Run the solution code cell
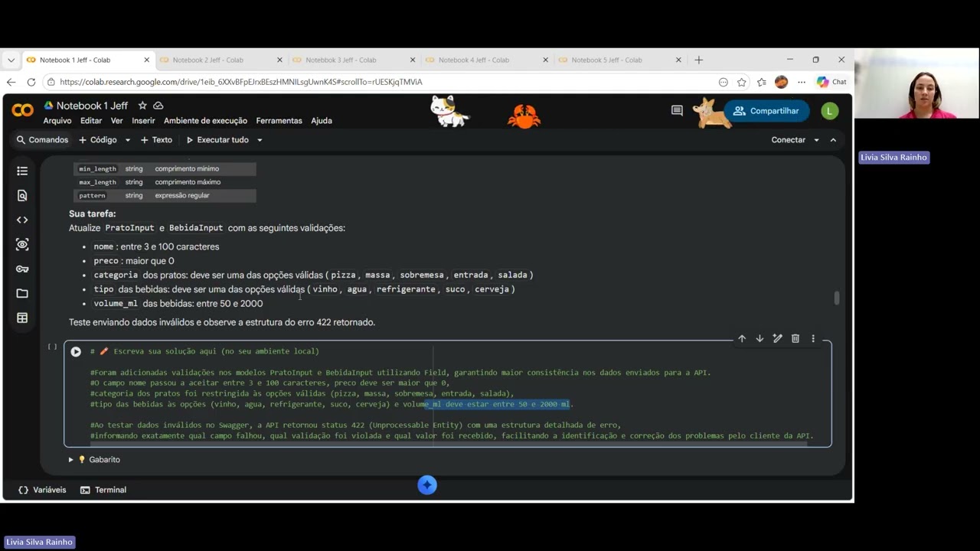The height and width of the screenshot is (551, 980). tap(76, 351)
